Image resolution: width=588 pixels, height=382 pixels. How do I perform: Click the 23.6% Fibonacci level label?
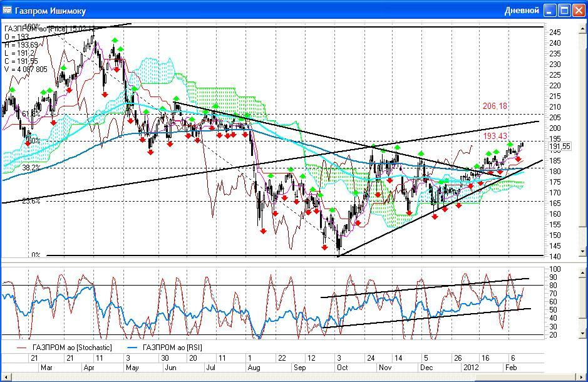(31, 201)
